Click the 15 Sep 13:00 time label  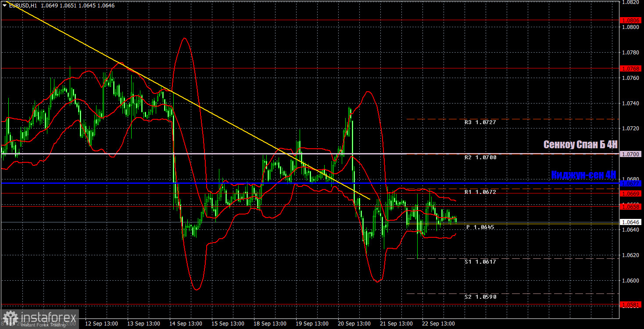[229, 324]
